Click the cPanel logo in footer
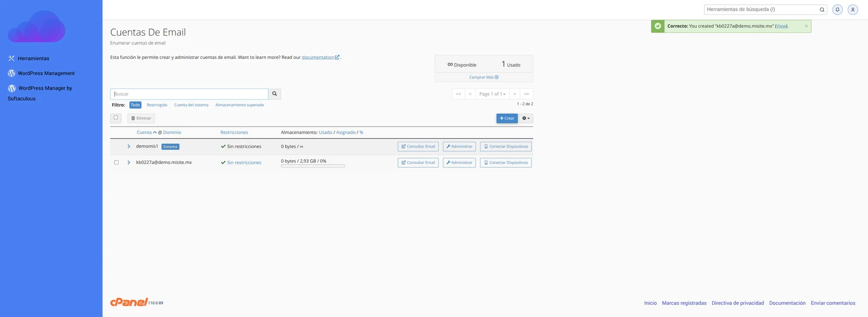Screen dimensions: 868x317 (129, 302)
